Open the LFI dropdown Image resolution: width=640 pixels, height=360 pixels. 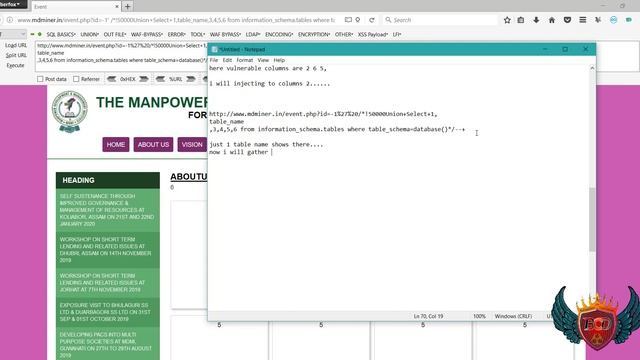(397, 35)
